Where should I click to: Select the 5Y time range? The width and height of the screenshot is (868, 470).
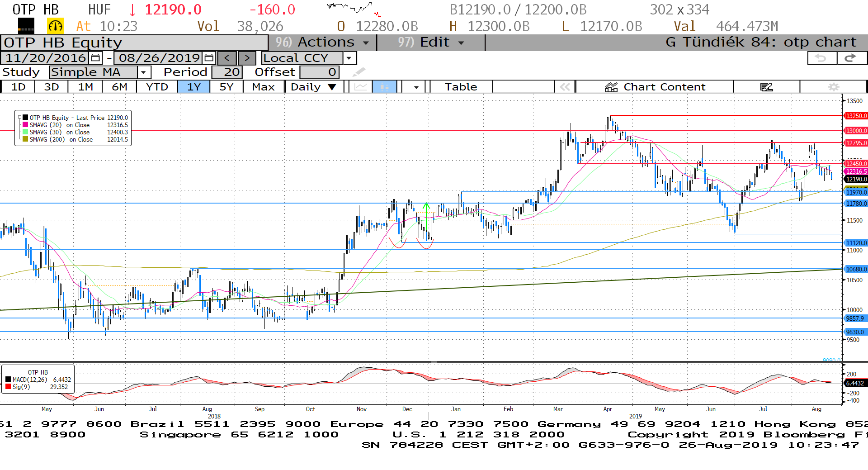pos(226,87)
